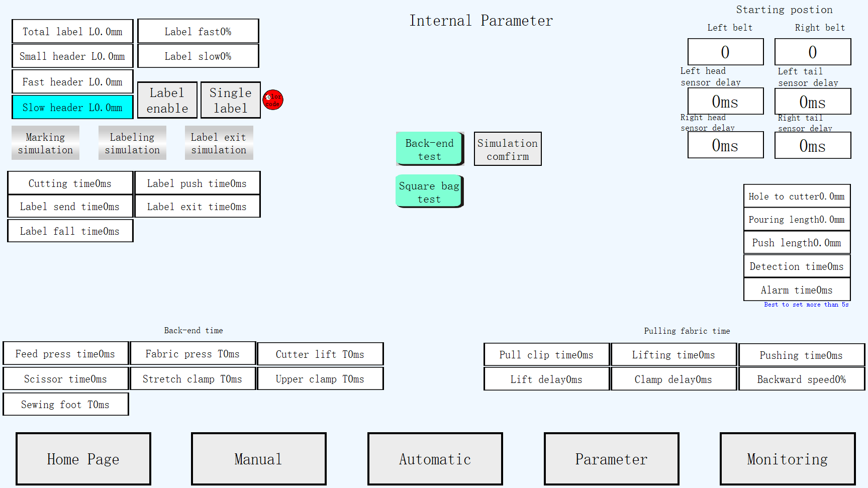
Task: Toggle the Label enable button
Action: pyautogui.click(x=167, y=100)
